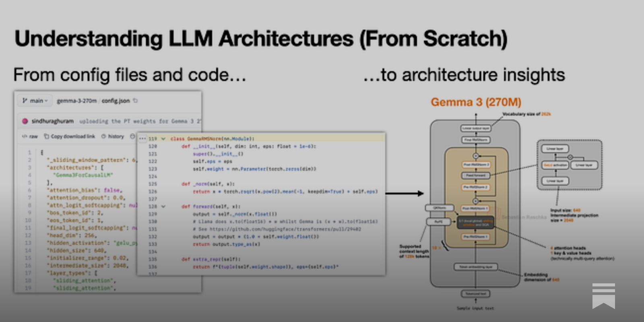Open commit message about uploading PT weights
644x322 pixels.
click(x=140, y=121)
